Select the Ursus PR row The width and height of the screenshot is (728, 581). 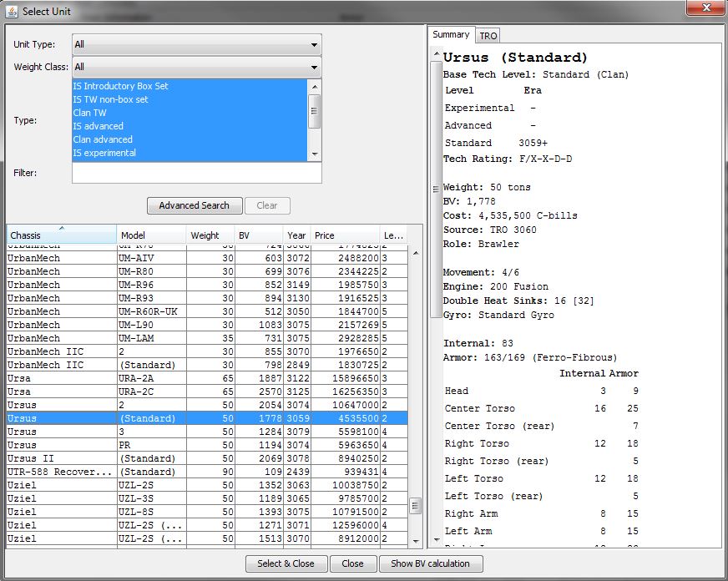pos(207,445)
